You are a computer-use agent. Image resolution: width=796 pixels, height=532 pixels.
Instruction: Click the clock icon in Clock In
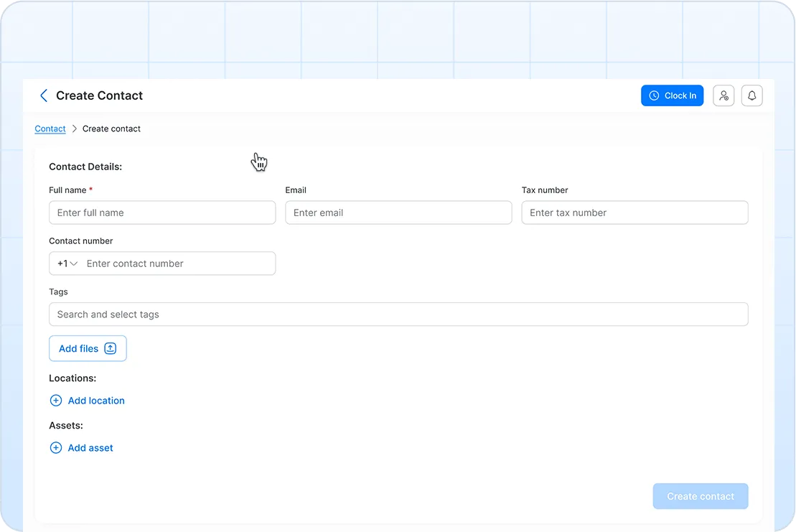point(654,95)
